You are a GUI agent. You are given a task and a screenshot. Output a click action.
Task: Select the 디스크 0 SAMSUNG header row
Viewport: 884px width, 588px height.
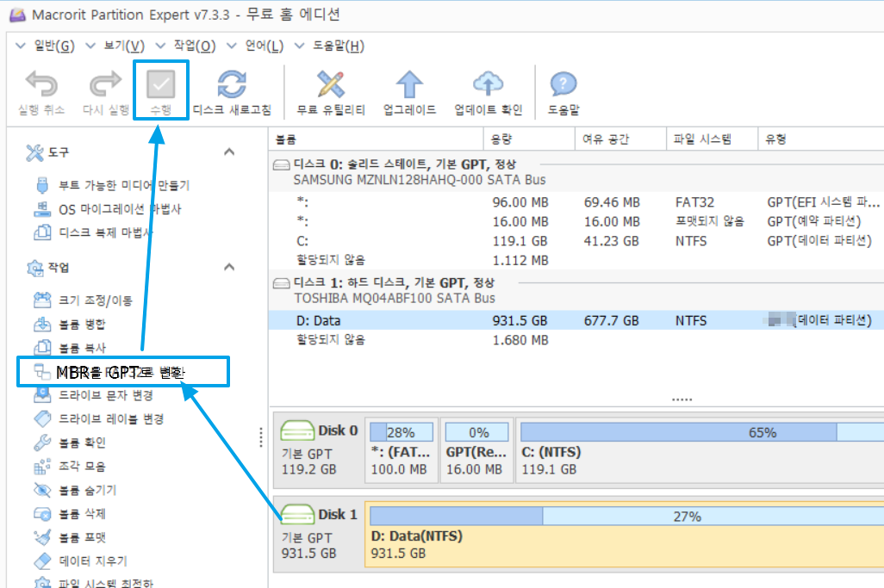(576, 172)
